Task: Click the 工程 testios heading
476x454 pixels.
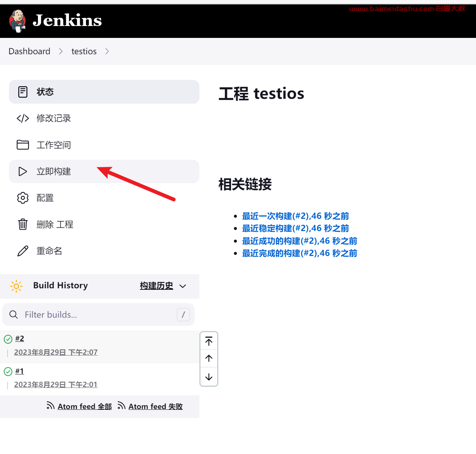Action: click(x=261, y=94)
